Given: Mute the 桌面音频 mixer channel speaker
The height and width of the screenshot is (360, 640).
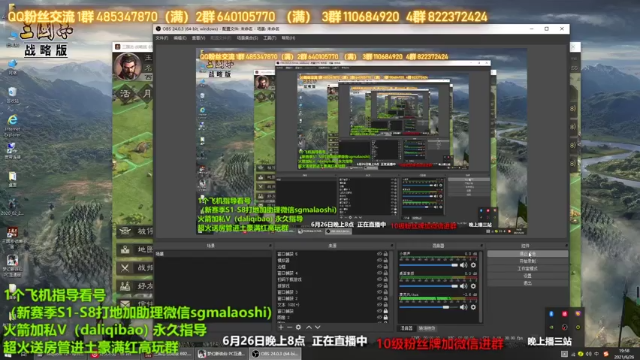Looking at the screenshot, I should 464,286.
